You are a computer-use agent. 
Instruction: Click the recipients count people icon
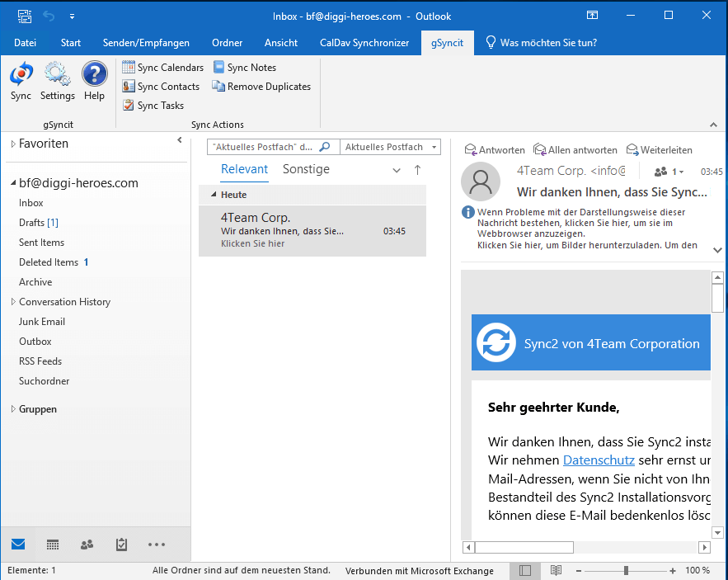tap(660, 172)
